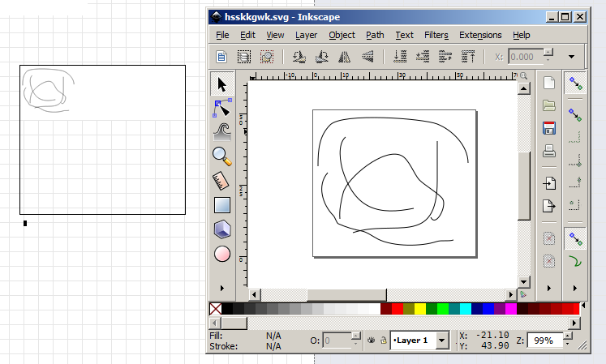Viewport: 606px width, 364px height.
Task: Click the Print document icon
Action: [549, 150]
